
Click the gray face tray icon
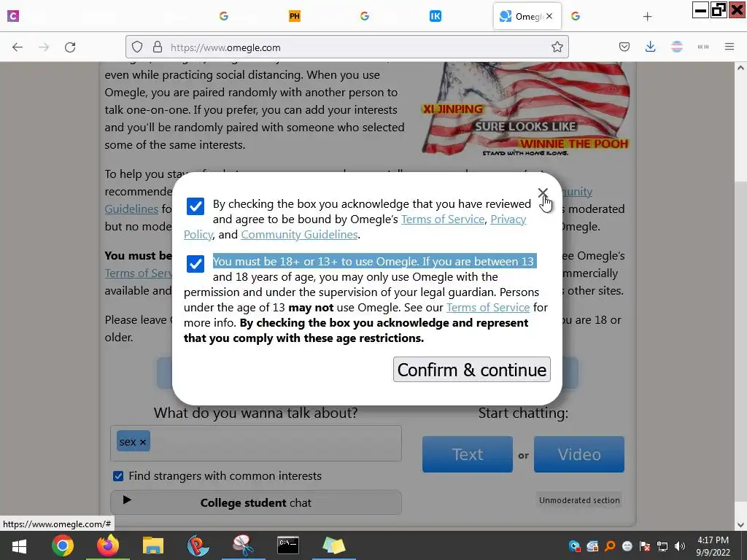[627, 546]
